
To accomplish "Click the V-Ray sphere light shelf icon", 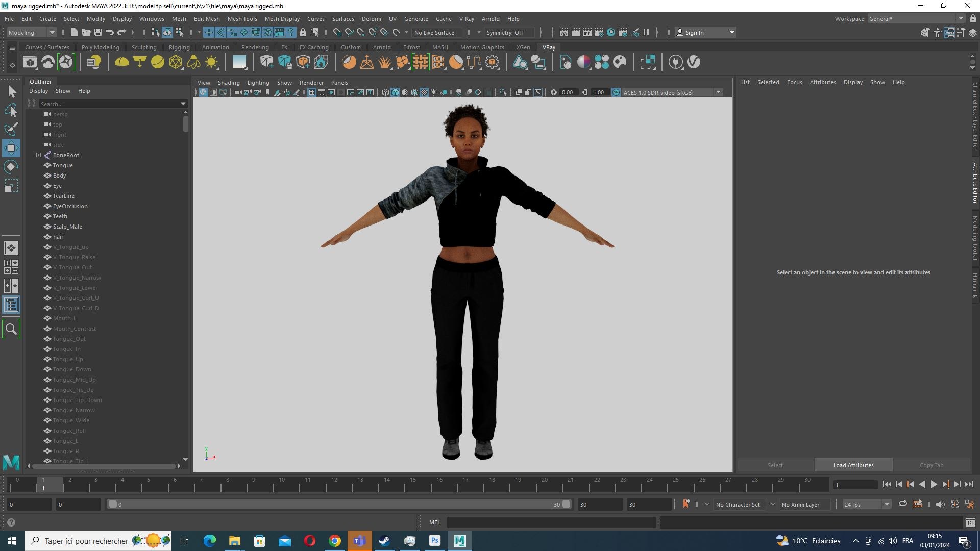I will tap(158, 62).
